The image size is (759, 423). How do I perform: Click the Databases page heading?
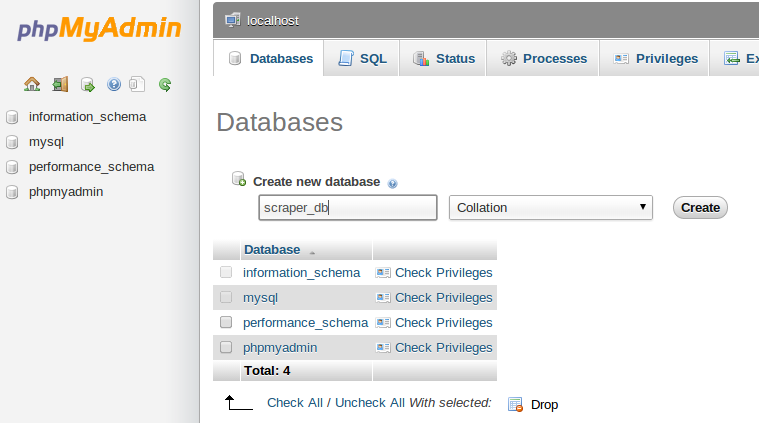tap(280, 122)
